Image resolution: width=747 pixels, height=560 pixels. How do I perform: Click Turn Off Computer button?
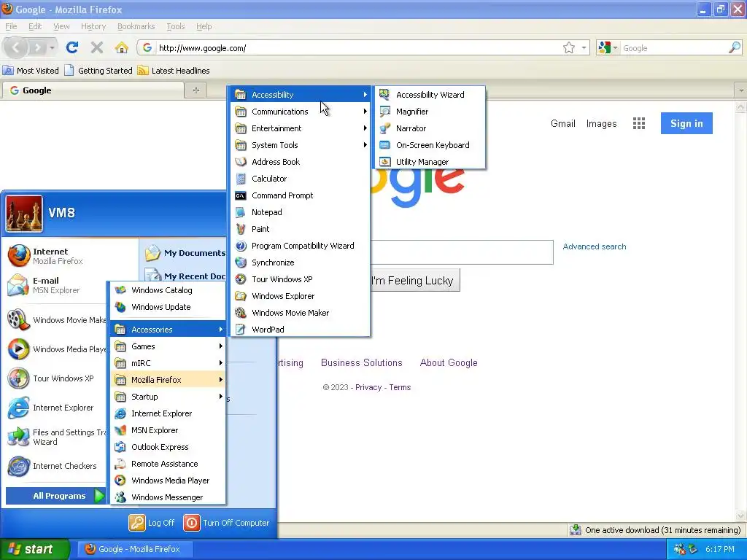coord(226,523)
